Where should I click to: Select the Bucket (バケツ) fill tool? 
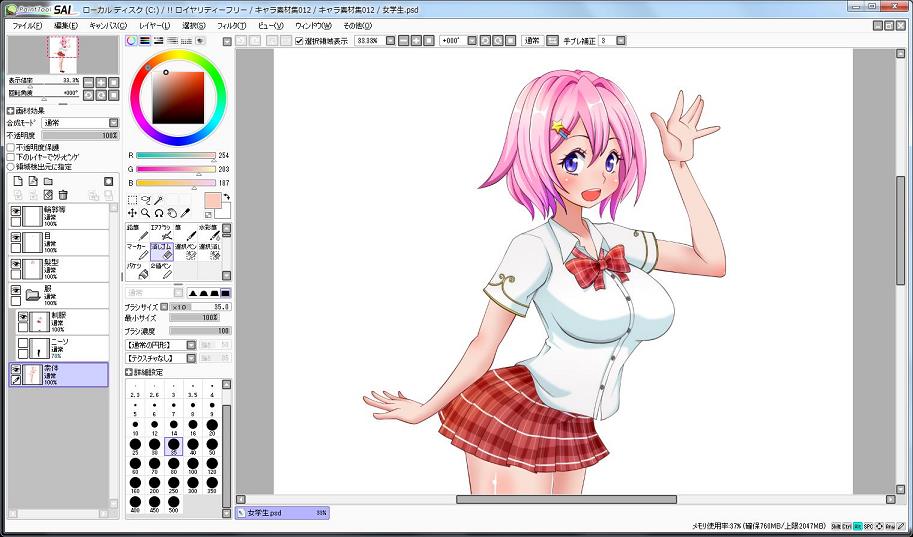click(136, 270)
